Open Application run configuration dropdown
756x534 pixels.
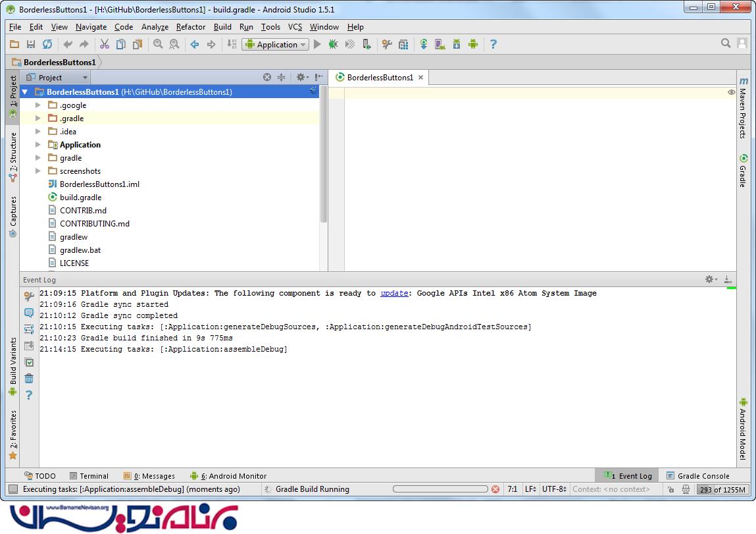point(275,44)
